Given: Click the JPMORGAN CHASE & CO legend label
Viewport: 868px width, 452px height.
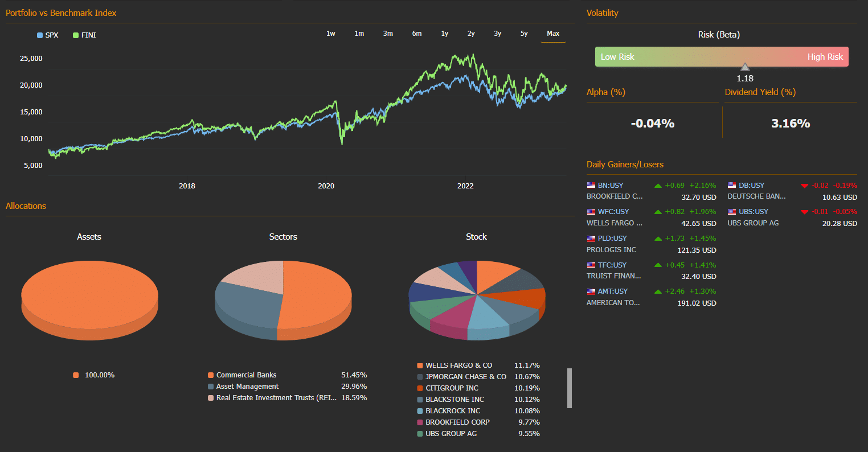Looking at the screenshot, I should pos(466,377).
